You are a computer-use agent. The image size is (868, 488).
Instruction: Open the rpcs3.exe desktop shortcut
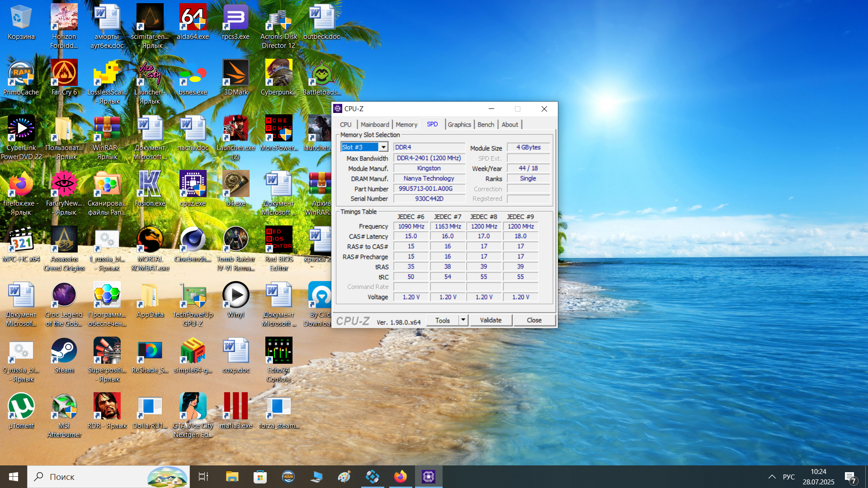[x=236, y=18]
